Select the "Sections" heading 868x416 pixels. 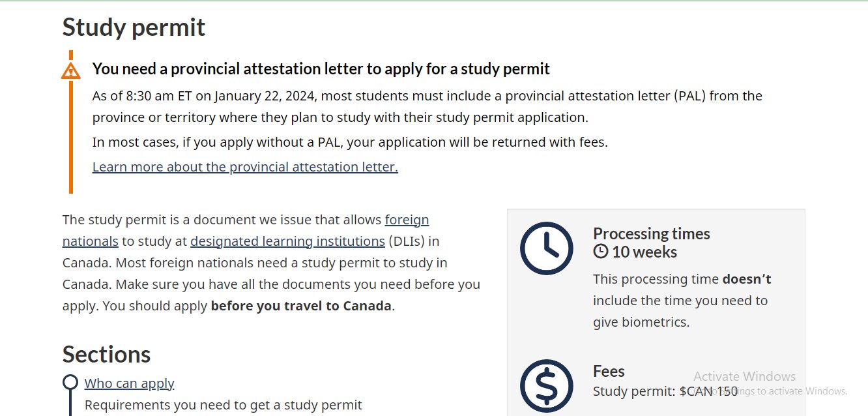tap(106, 354)
